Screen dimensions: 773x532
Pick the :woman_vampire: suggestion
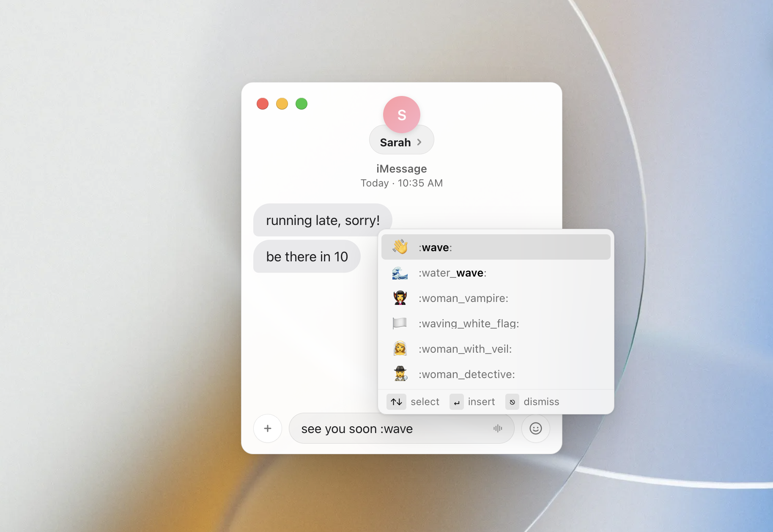coord(496,298)
